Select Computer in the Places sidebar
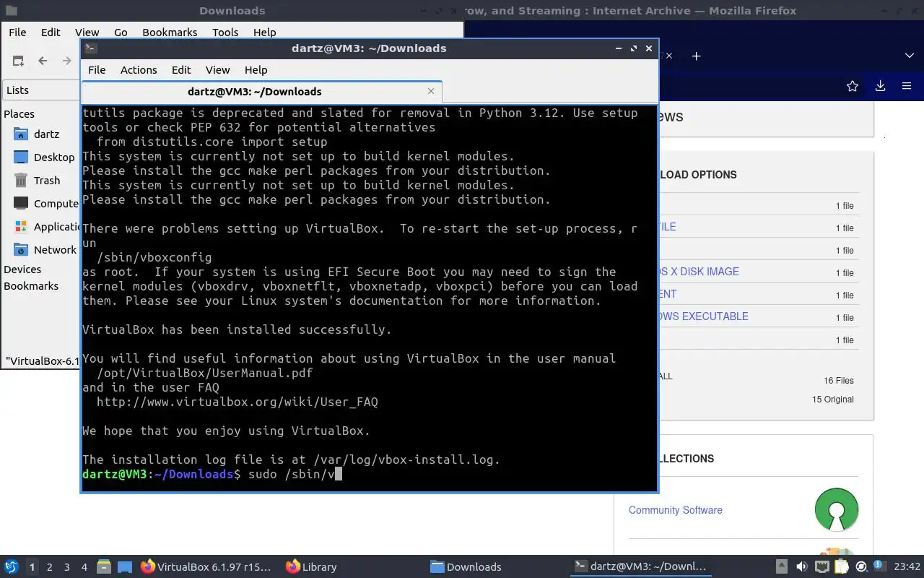 [x=46, y=204]
